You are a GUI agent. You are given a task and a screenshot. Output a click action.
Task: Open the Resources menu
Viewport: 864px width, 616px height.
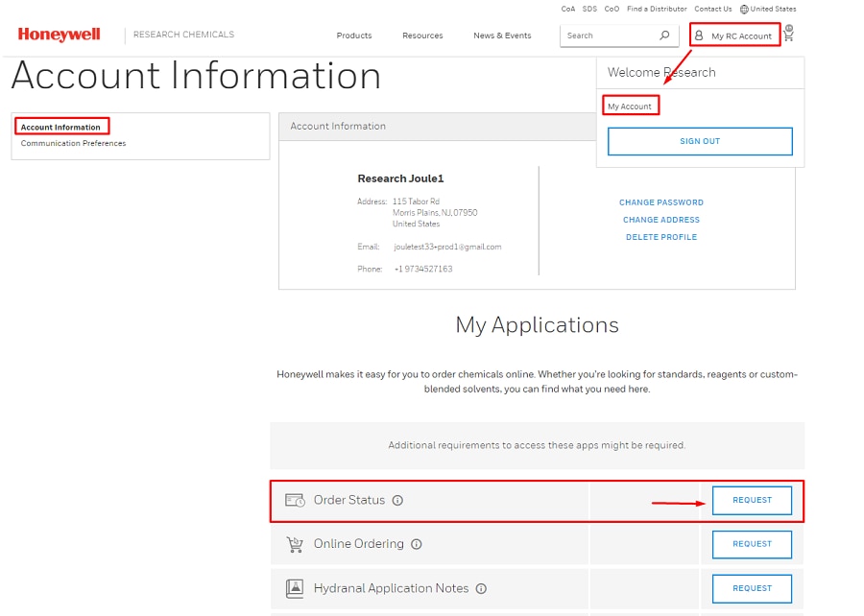pos(422,36)
